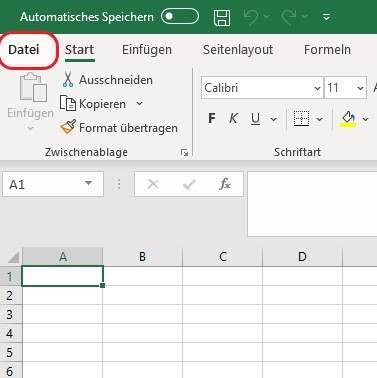
Task: Click the Insert Function fx icon
Action: click(225, 184)
